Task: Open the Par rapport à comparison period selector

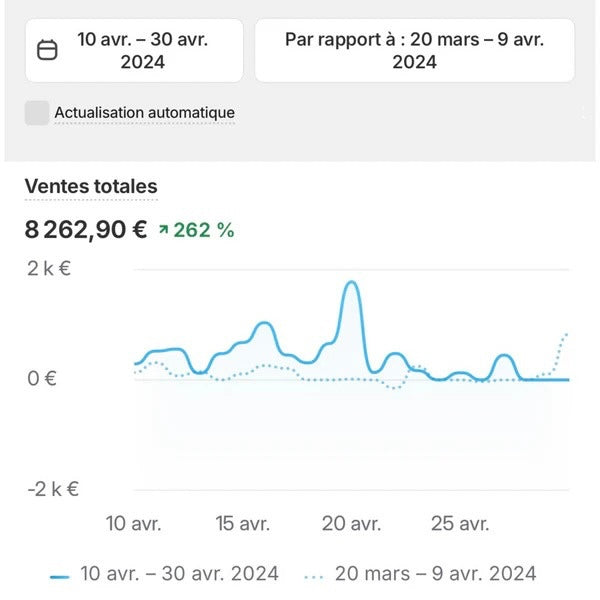Action: pos(414,50)
